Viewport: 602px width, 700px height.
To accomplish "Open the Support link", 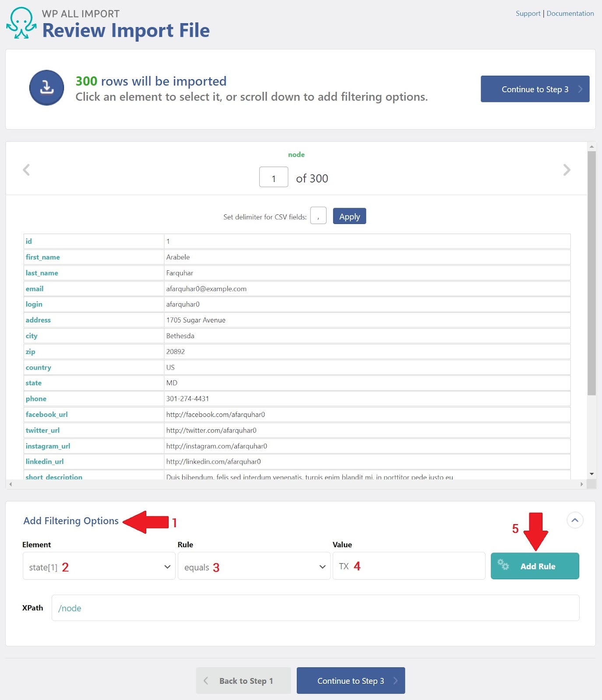I will (x=528, y=14).
